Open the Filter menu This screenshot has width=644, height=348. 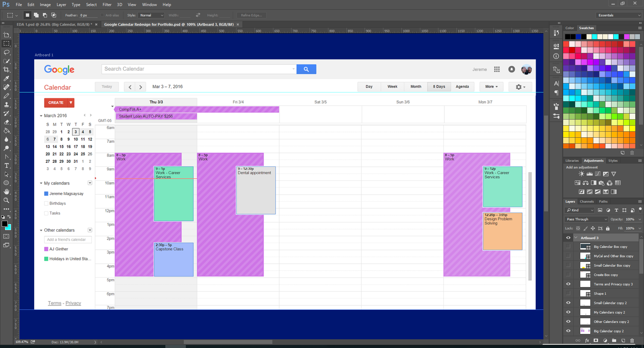(x=107, y=5)
